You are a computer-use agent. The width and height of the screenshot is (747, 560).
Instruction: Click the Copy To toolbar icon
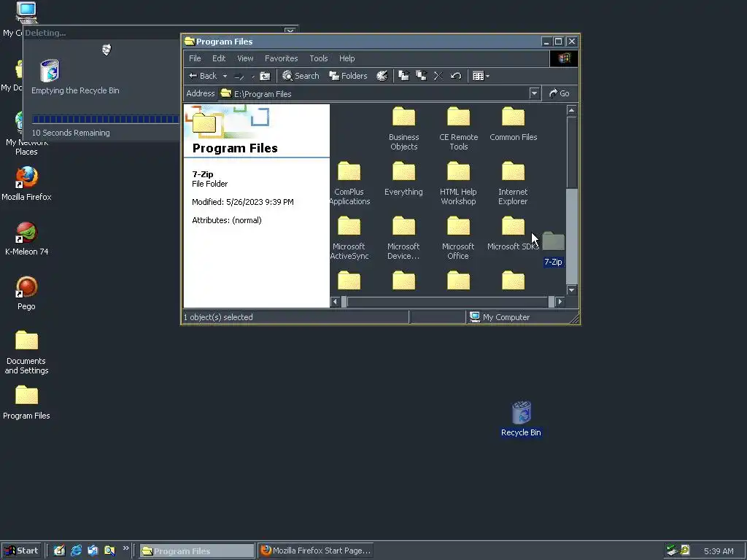click(x=421, y=76)
